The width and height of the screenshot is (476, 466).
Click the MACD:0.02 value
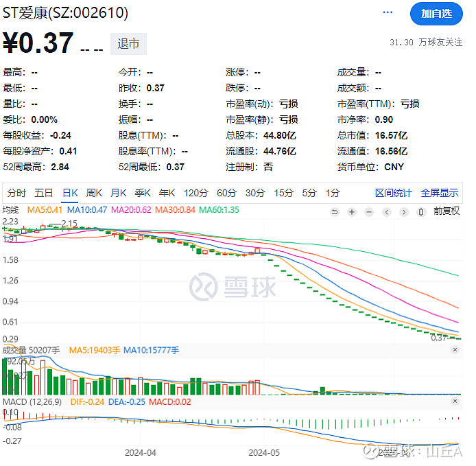point(170,402)
